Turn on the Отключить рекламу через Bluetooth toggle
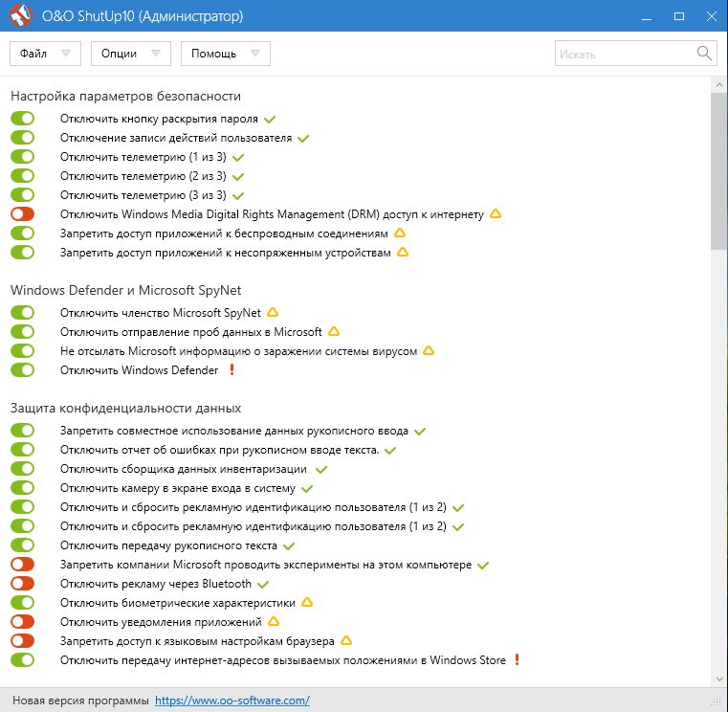This screenshot has width=728, height=712. (22, 584)
